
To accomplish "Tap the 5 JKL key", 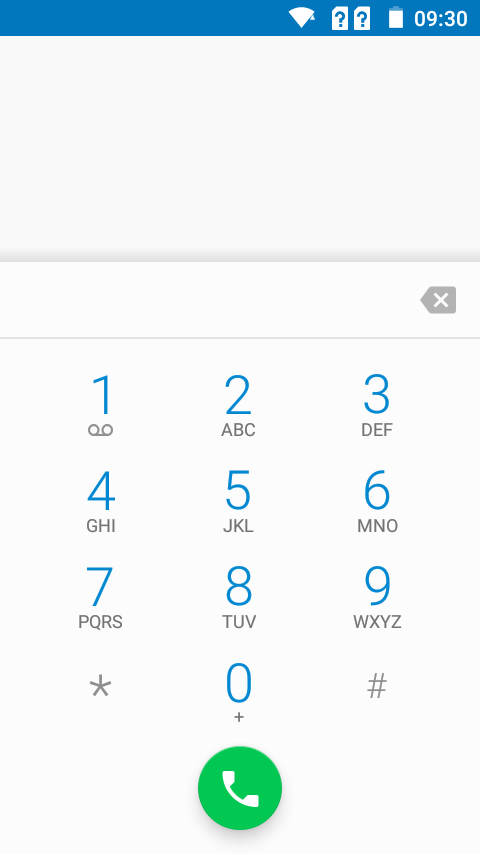I will [x=239, y=501].
